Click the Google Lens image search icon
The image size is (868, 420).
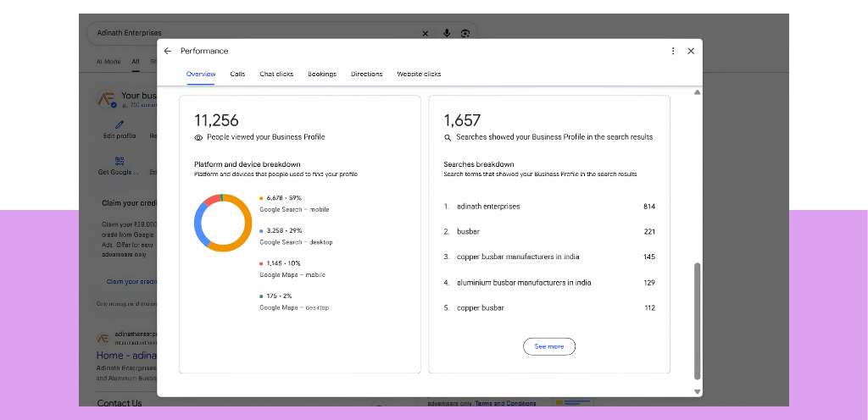[465, 33]
